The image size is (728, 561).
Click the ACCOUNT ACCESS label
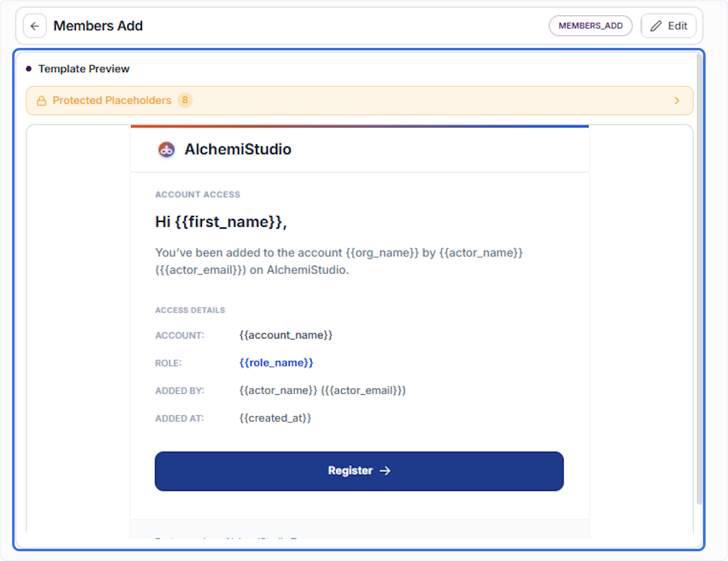198,195
